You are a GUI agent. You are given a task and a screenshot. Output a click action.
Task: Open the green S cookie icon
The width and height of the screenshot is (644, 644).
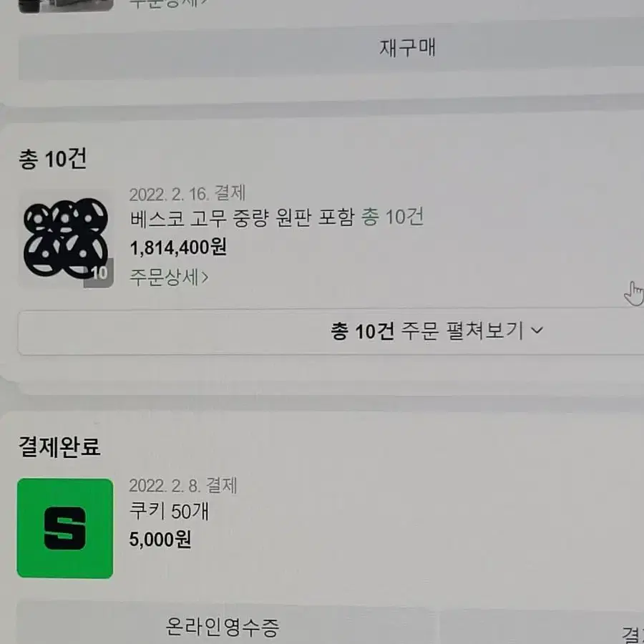pyautogui.click(x=65, y=528)
